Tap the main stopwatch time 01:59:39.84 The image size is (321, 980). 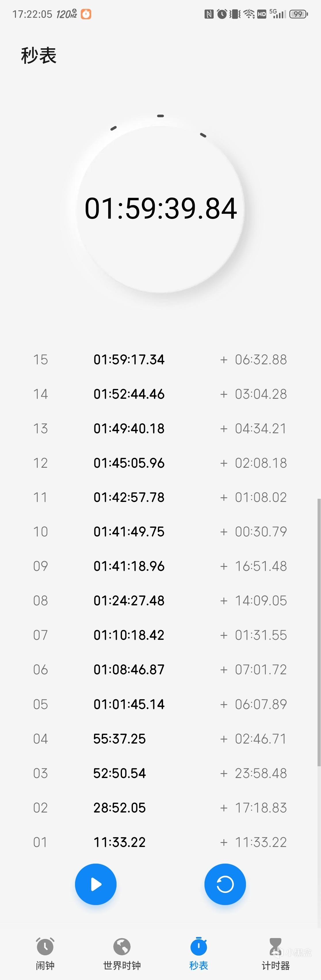(161, 209)
